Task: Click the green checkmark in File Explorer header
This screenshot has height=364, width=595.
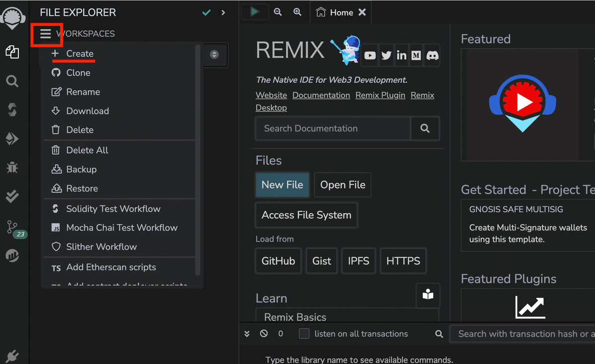Action: (207, 12)
